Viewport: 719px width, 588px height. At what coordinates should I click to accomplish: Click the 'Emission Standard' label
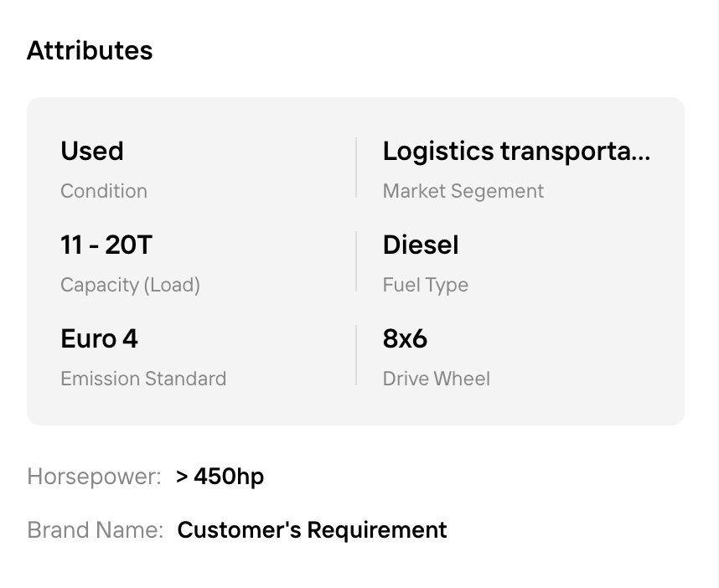coord(143,379)
